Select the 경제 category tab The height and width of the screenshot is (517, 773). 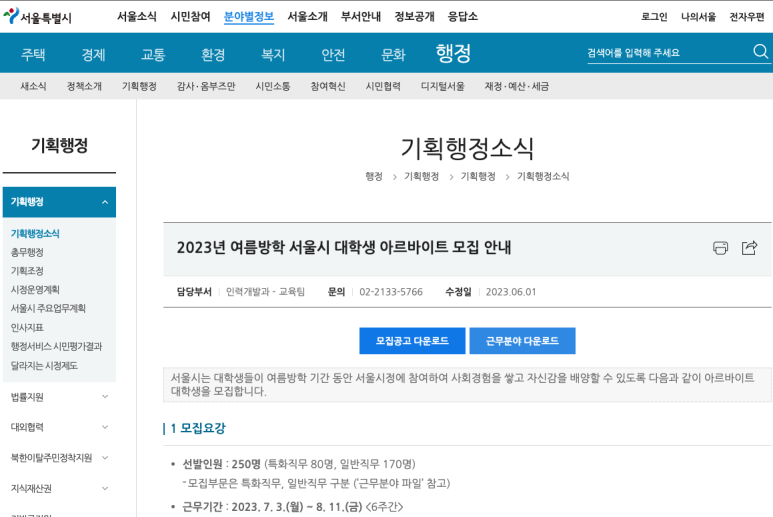93,54
